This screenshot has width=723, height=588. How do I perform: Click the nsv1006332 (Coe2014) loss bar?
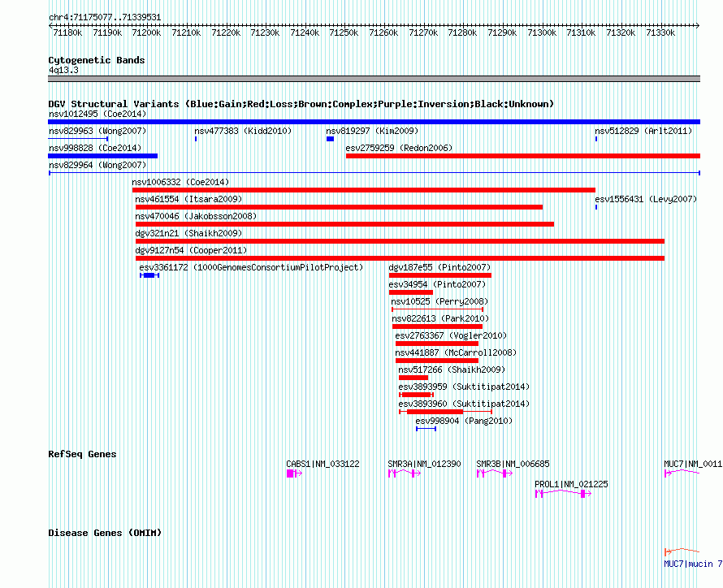(364, 190)
